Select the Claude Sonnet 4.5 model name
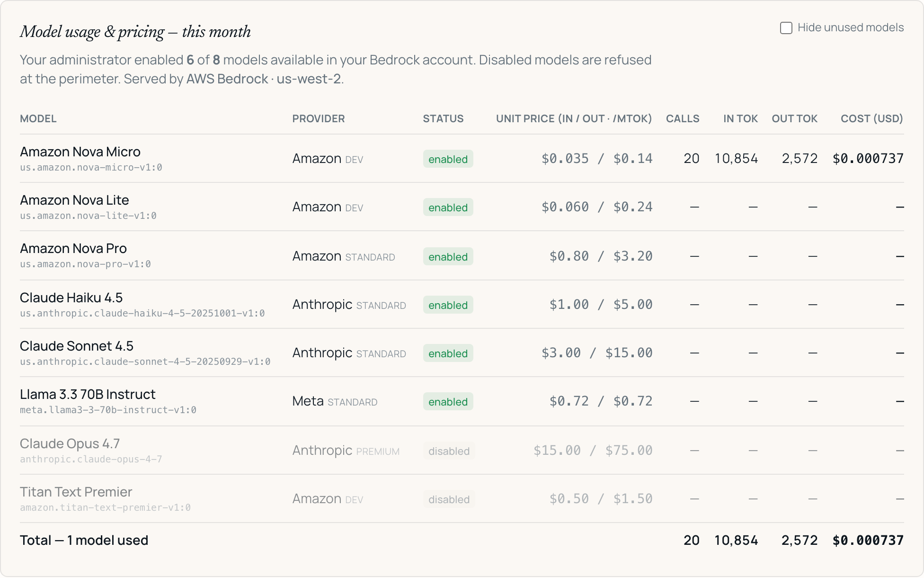 click(x=77, y=346)
